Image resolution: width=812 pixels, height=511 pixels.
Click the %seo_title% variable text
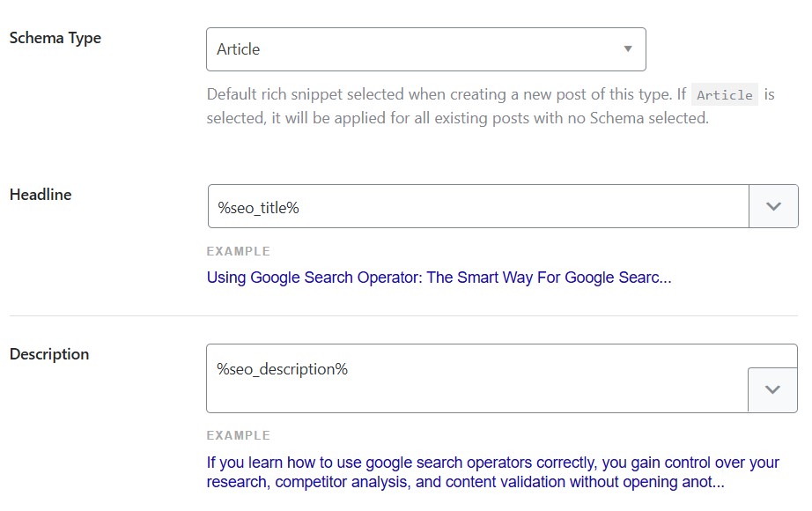click(x=258, y=207)
